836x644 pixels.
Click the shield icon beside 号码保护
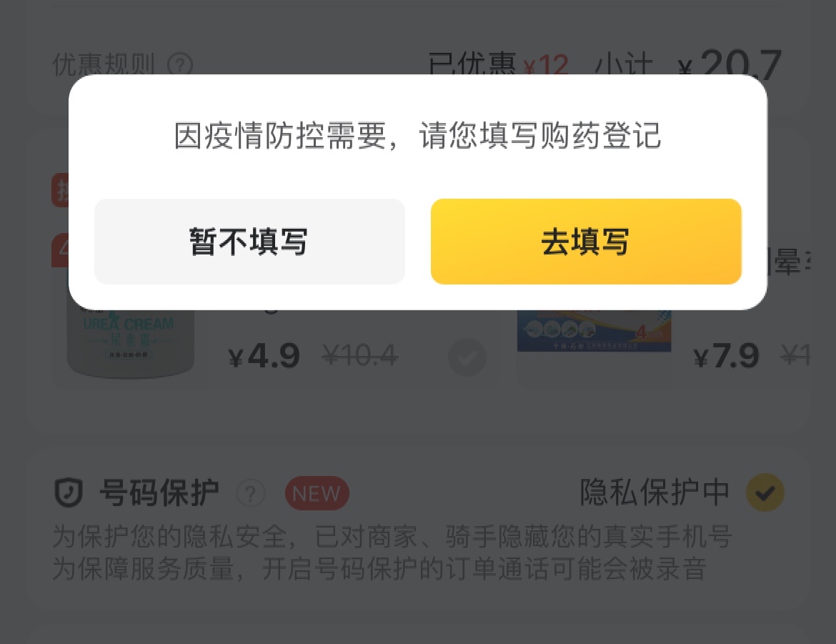[x=69, y=492]
